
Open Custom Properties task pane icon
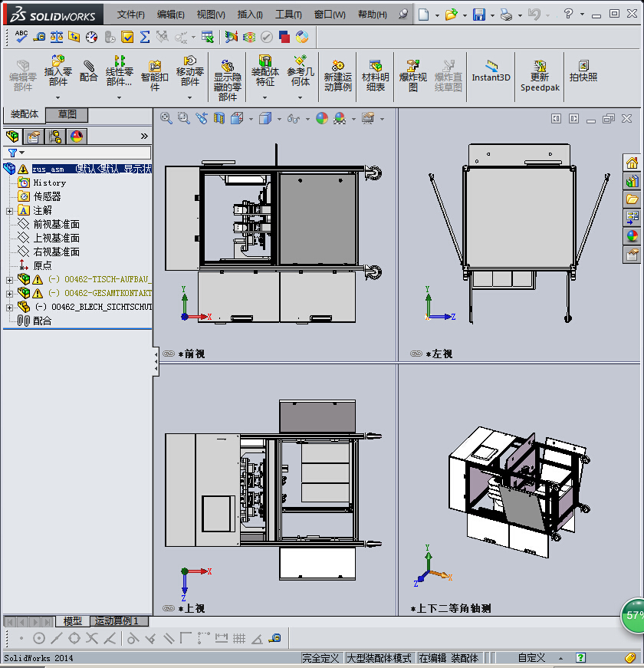632,255
